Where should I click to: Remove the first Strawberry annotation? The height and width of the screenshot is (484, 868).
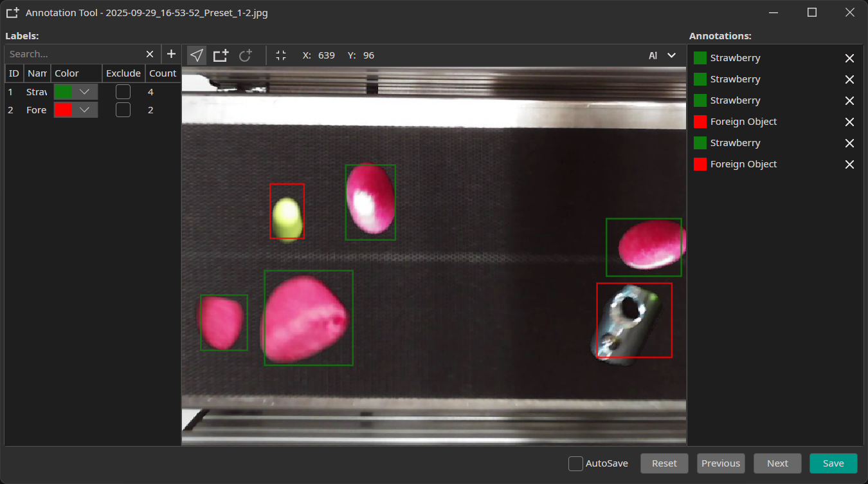tap(849, 58)
